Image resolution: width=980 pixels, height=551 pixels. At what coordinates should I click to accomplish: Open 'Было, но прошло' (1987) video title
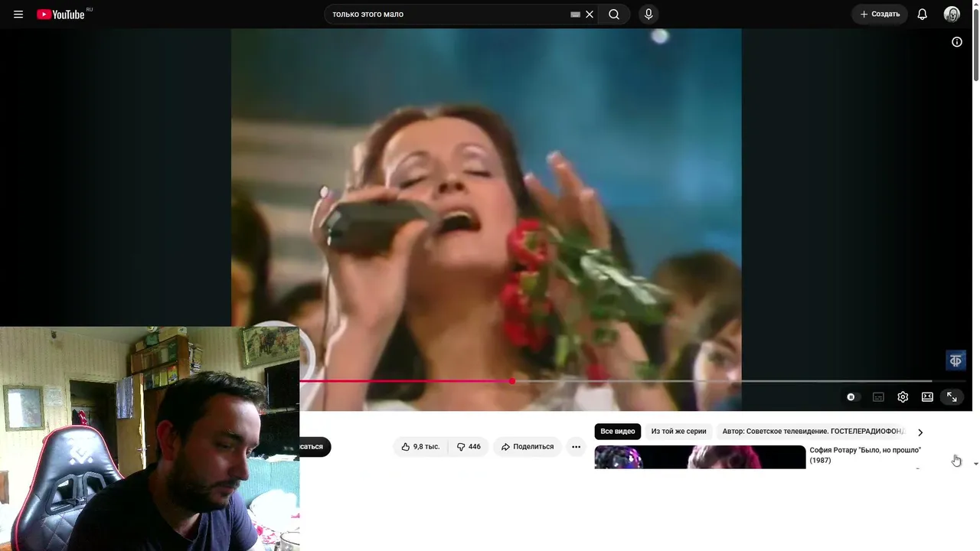(865, 455)
